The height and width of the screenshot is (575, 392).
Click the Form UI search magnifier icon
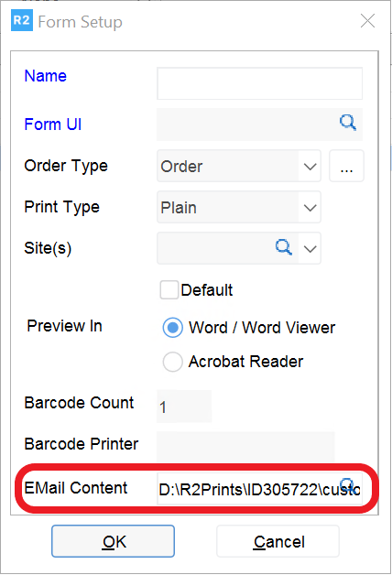(347, 123)
